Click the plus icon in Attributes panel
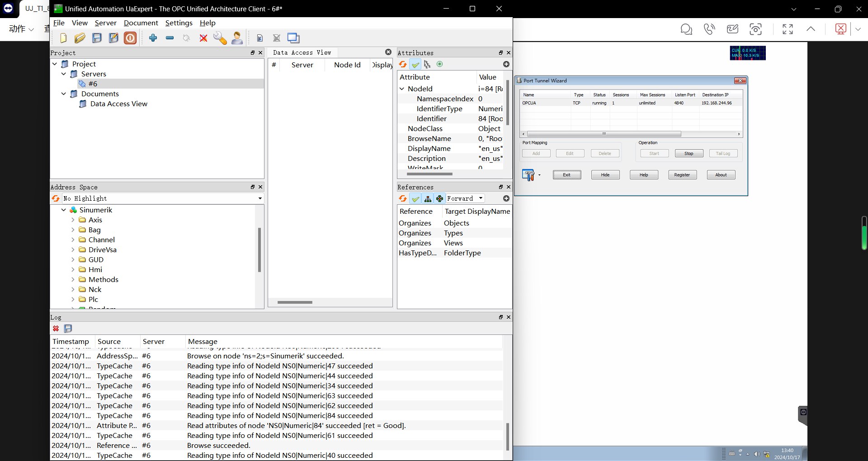The height and width of the screenshot is (461, 868). [506, 64]
